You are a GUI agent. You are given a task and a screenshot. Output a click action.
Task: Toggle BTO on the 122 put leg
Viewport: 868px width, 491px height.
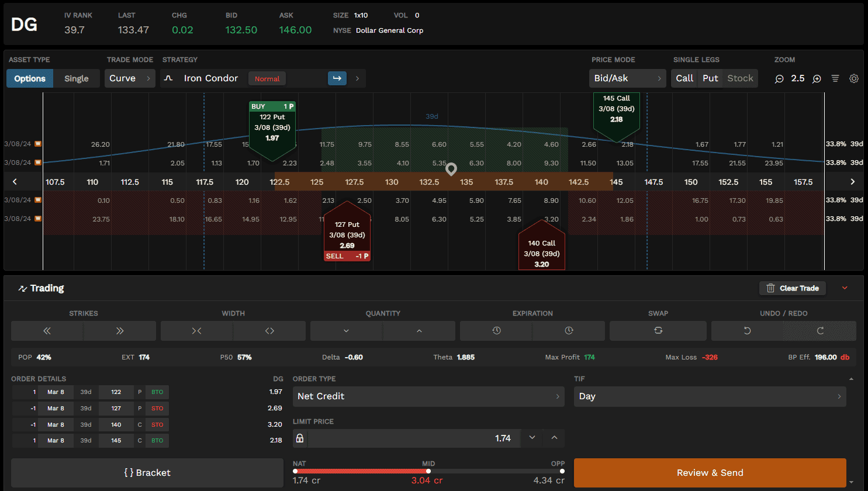157,392
